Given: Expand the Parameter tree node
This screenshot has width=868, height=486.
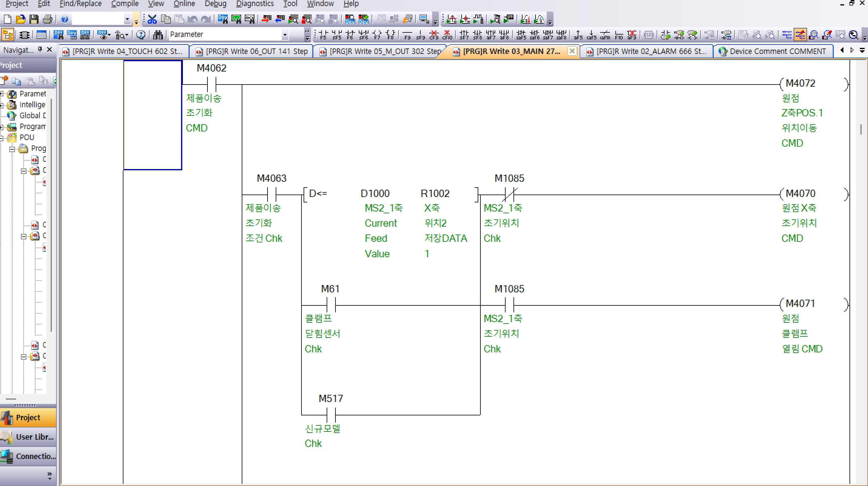Looking at the screenshot, I should pos(2,94).
